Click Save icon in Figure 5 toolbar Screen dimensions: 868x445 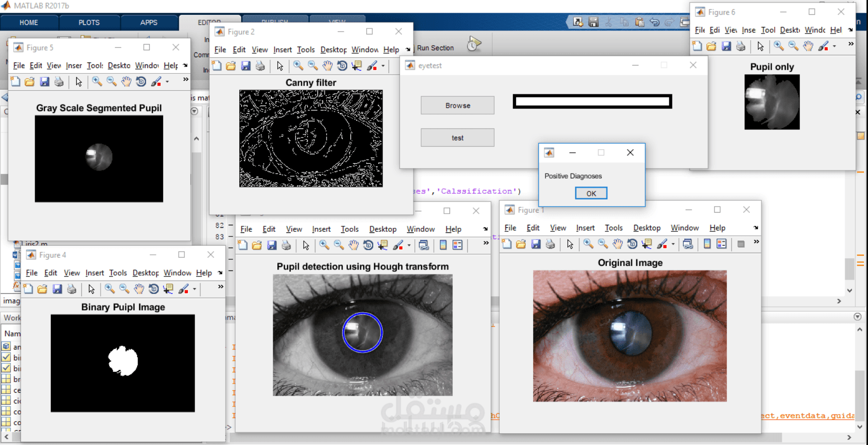(x=44, y=82)
